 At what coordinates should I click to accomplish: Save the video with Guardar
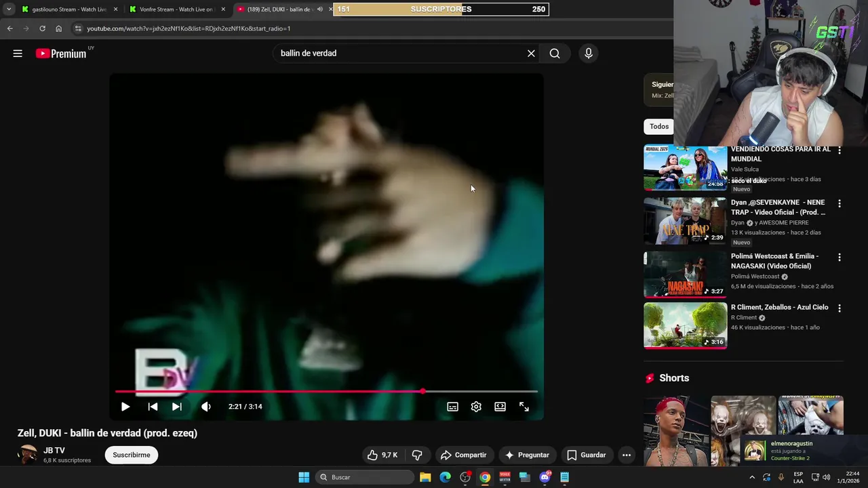(x=587, y=455)
